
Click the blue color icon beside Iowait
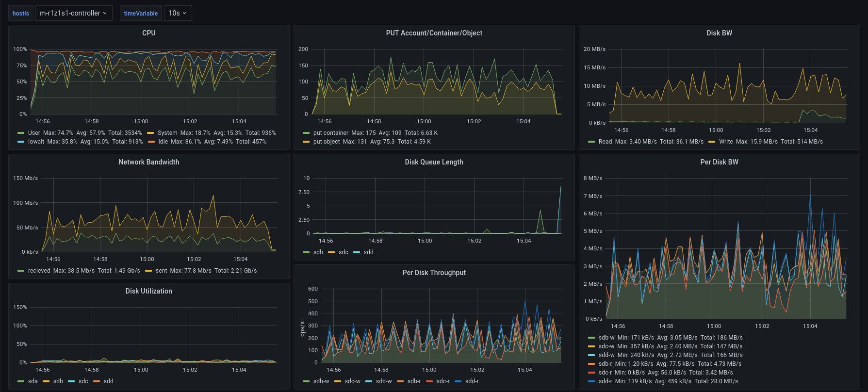point(21,142)
